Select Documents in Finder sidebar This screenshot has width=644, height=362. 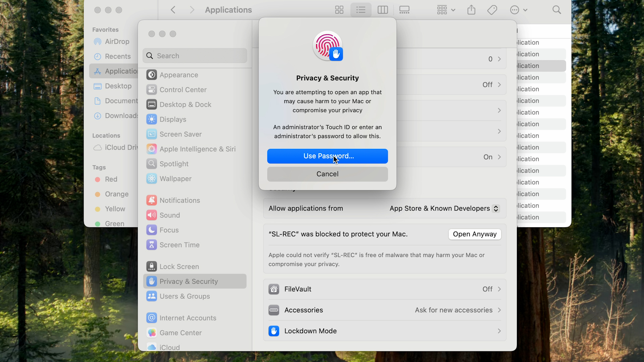coord(114,101)
